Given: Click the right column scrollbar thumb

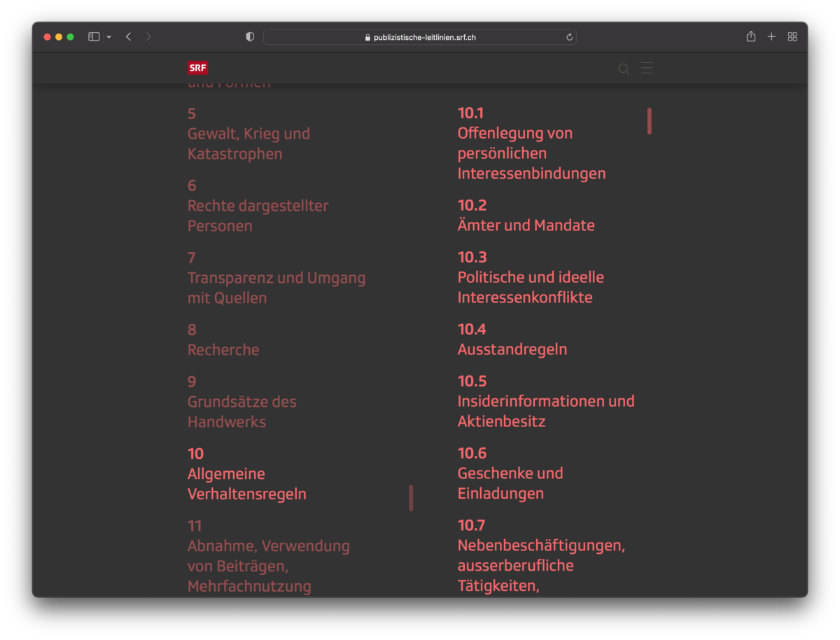Looking at the screenshot, I should click(650, 120).
